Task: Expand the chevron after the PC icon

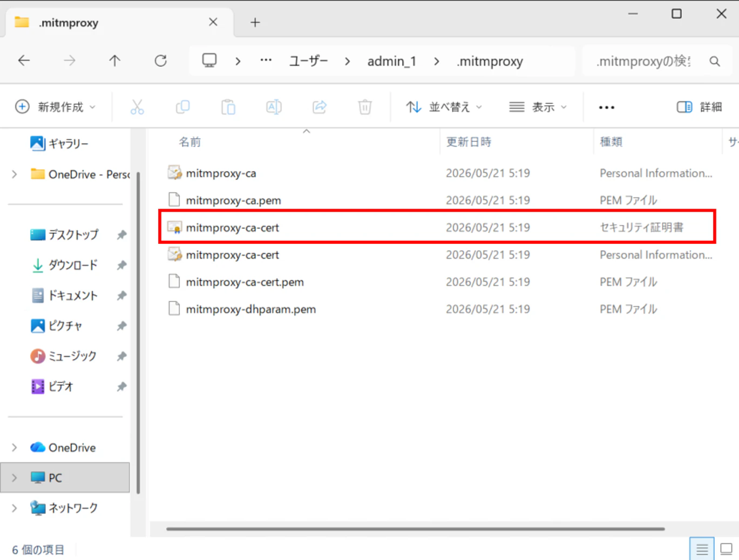Action: click(x=238, y=61)
